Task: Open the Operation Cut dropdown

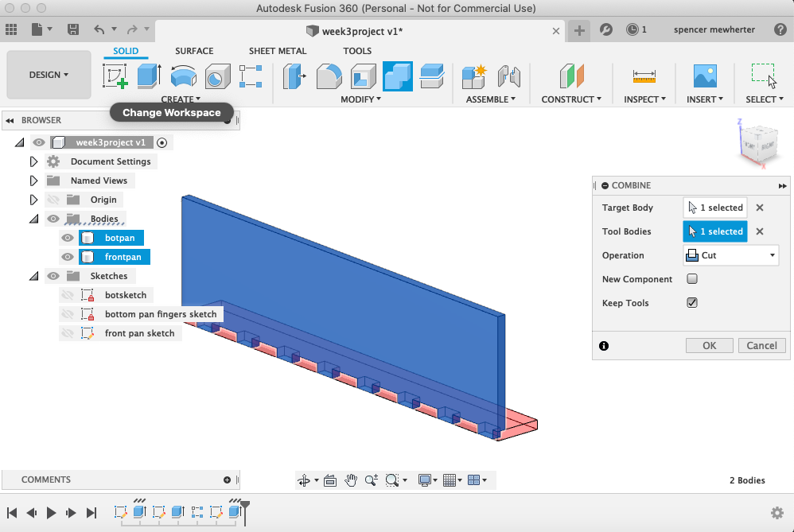Action: 730,255
